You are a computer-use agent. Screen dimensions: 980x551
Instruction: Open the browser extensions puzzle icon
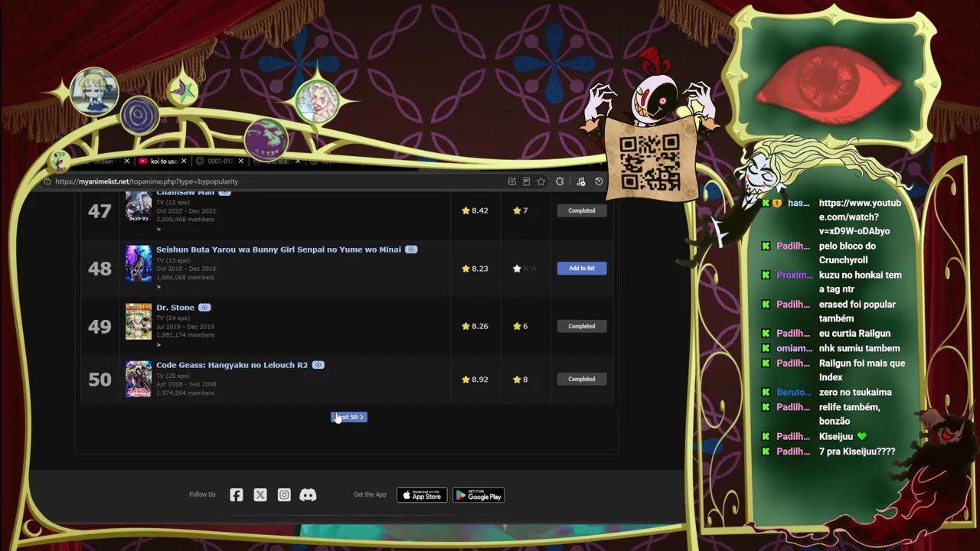560,181
